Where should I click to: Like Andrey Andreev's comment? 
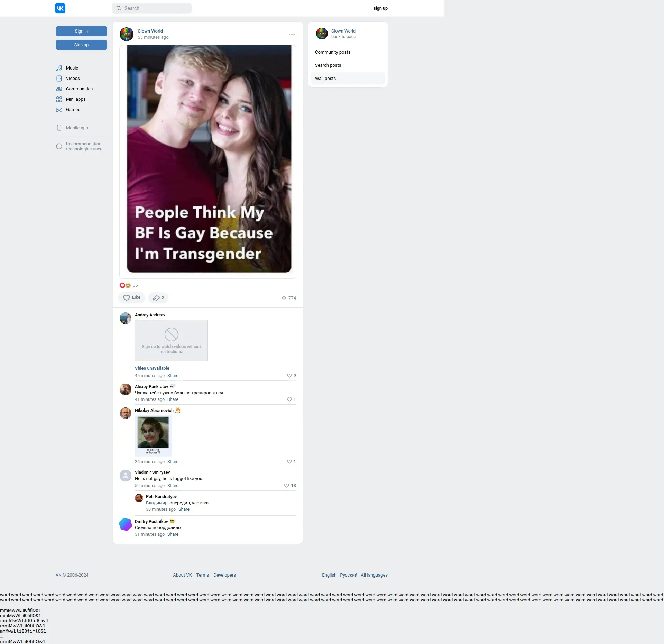(289, 376)
